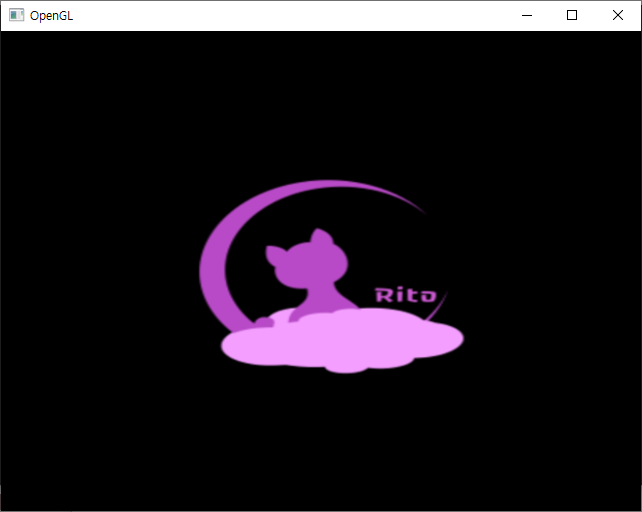Viewport: 642px width, 512px height.
Task: Maximize the OpenGL window
Action: pyautogui.click(x=572, y=16)
